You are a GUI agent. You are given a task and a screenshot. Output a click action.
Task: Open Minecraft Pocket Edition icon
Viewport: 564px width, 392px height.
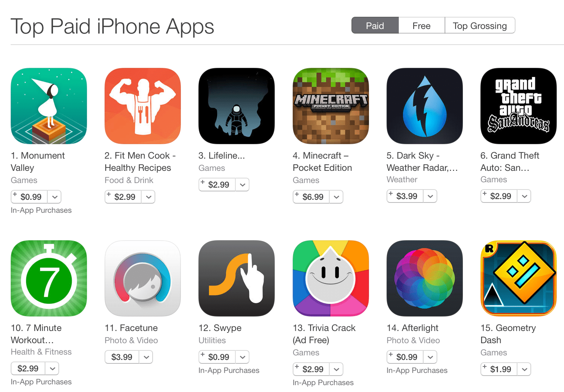point(331,106)
